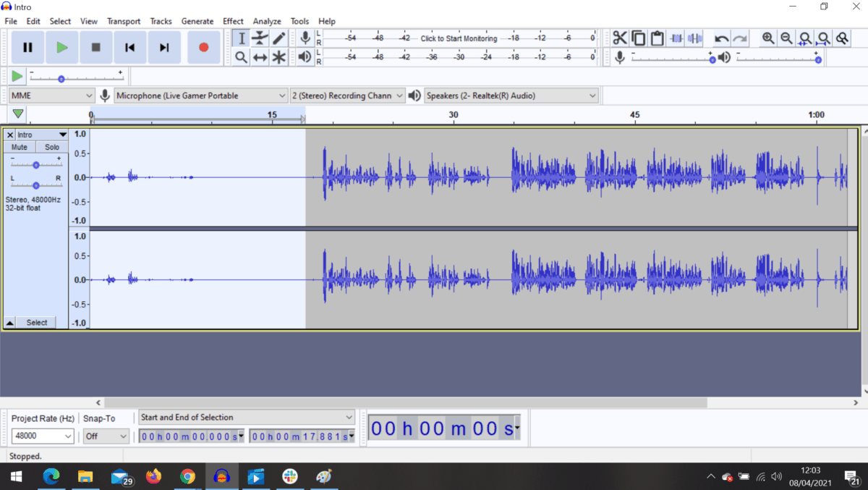
Task: Click the record meter microphone icon
Action: [x=305, y=38]
